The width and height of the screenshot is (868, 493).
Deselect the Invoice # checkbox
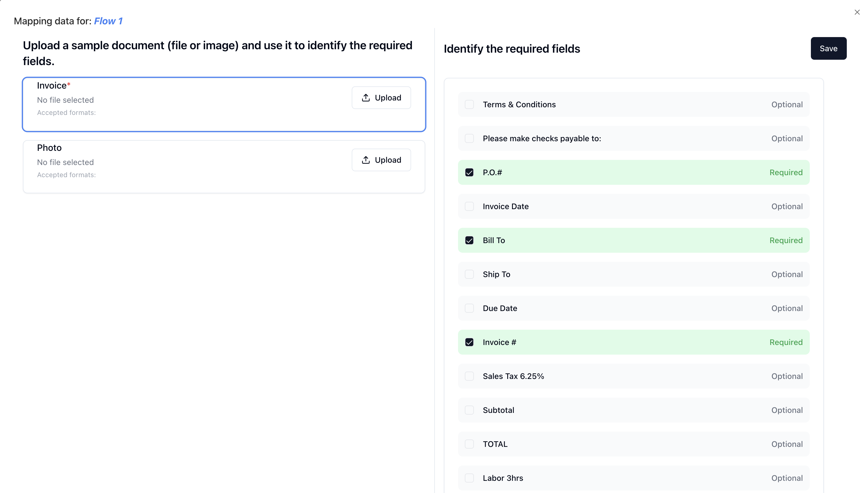coord(469,342)
